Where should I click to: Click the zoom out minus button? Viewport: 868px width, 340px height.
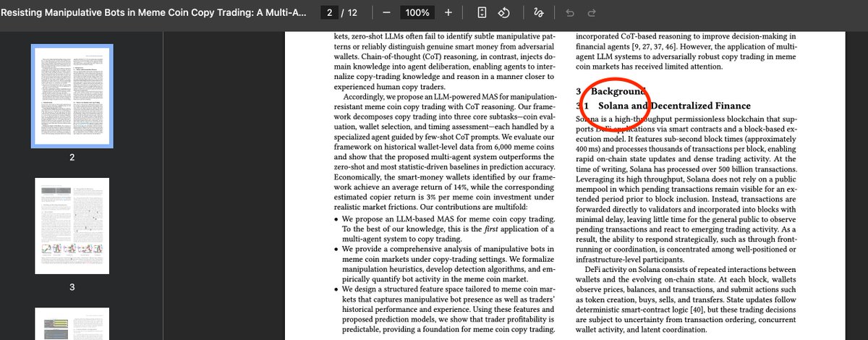(x=386, y=13)
